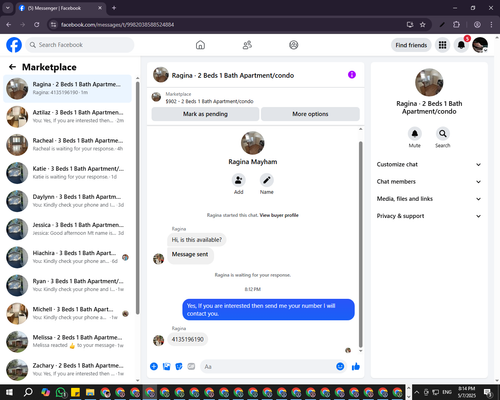Open Daylynn 3 Beds conversation
This screenshot has height=400, width=500.
[67, 201]
